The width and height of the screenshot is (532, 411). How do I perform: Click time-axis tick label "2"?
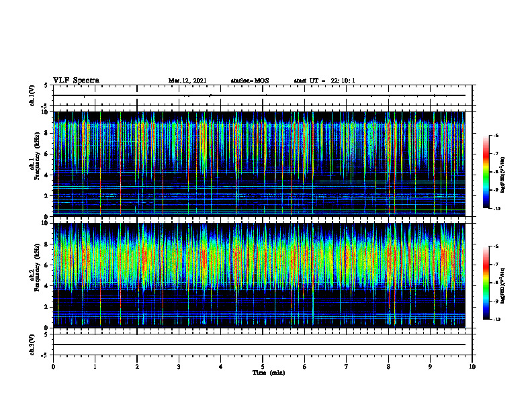click(x=137, y=367)
